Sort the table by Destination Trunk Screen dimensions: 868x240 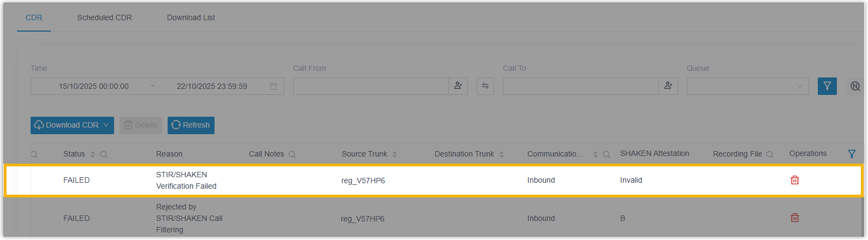tap(502, 154)
